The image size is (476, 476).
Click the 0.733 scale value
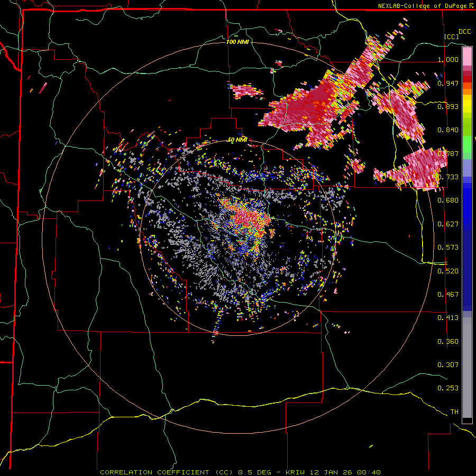click(x=448, y=177)
